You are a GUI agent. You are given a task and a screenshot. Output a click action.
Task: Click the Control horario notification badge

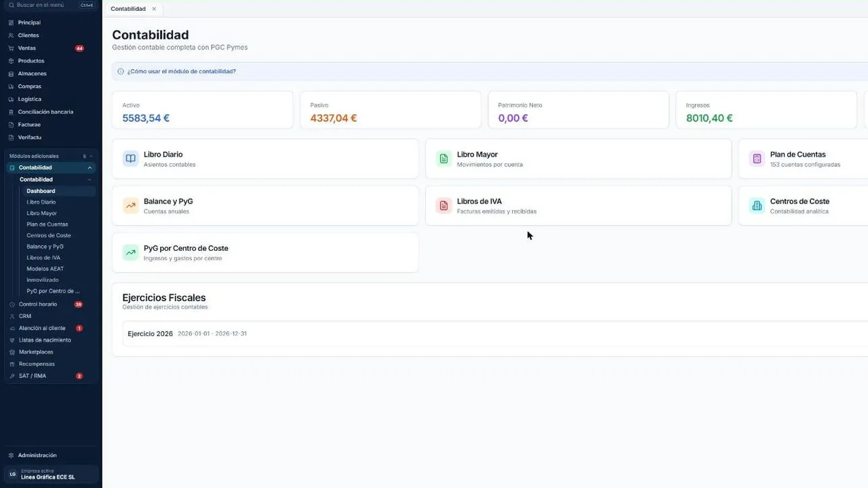79,304
